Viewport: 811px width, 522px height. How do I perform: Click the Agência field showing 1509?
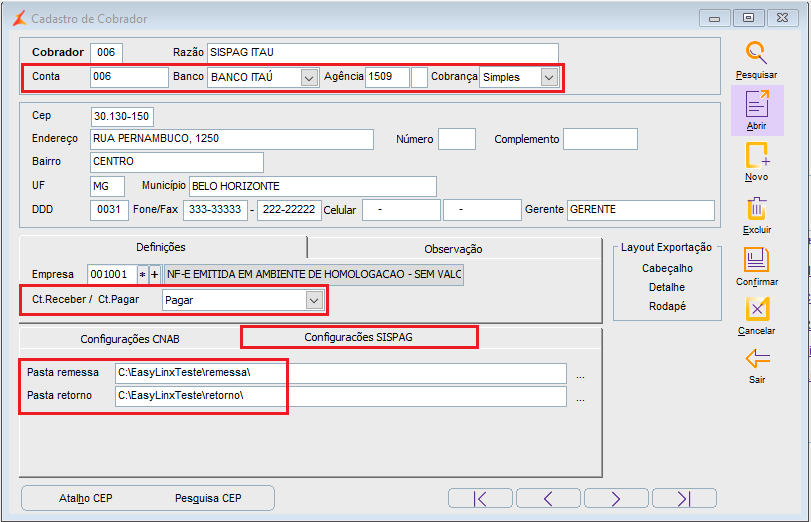click(387, 77)
